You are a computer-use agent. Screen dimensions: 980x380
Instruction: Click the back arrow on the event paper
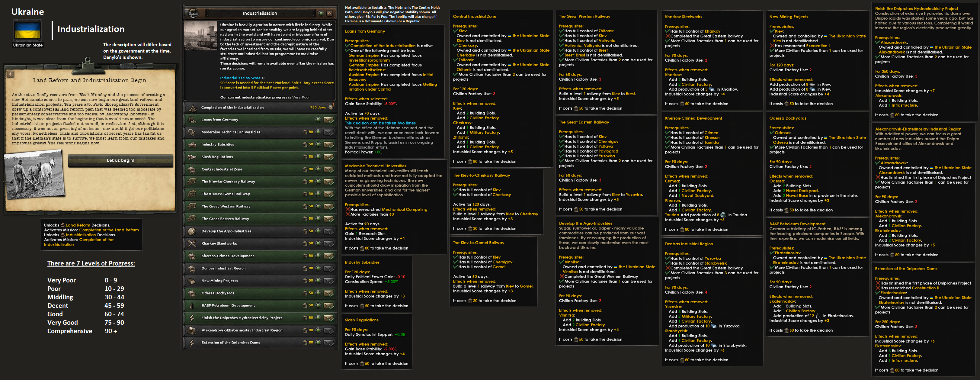tap(11, 74)
